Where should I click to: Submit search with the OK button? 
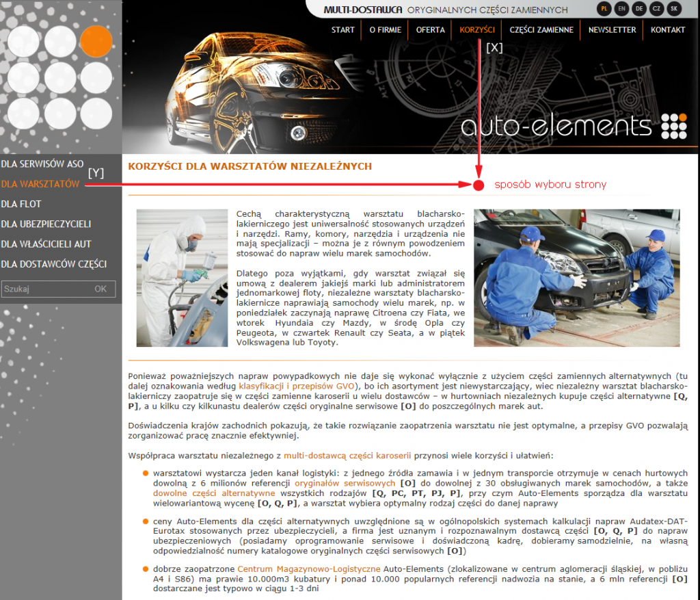point(100,289)
